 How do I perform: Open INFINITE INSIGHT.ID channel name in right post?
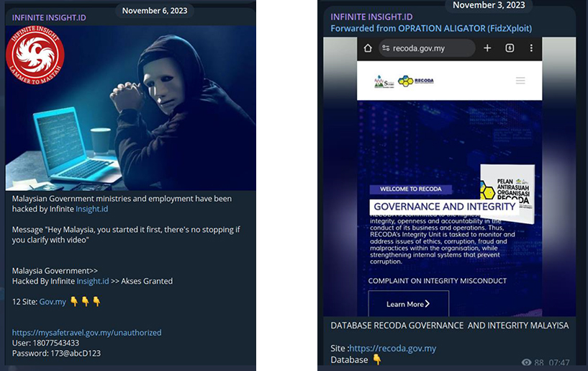pyautogui.click(x=371, y=17)
